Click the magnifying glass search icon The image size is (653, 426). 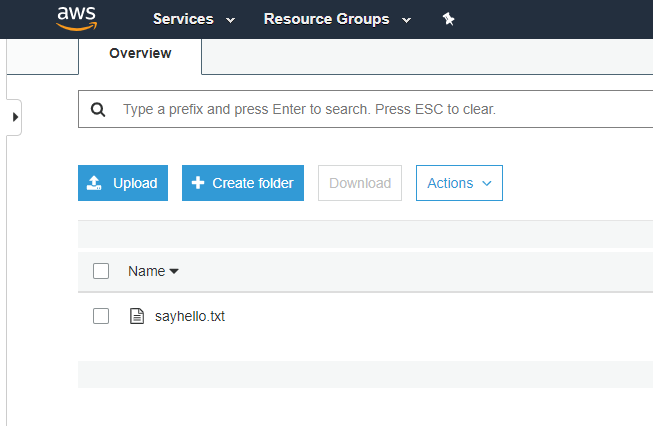[x=98, y=109]
